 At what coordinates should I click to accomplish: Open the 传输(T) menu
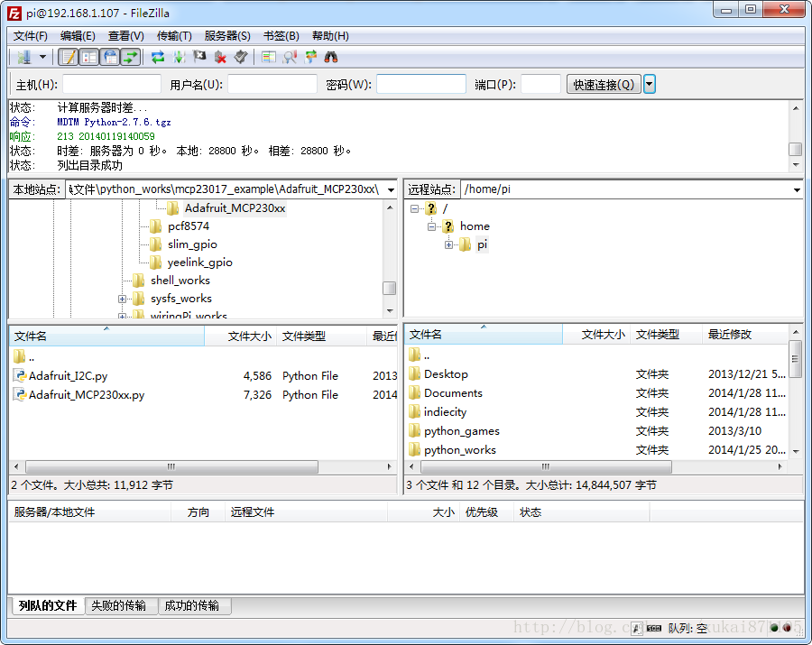coord(174,36)
